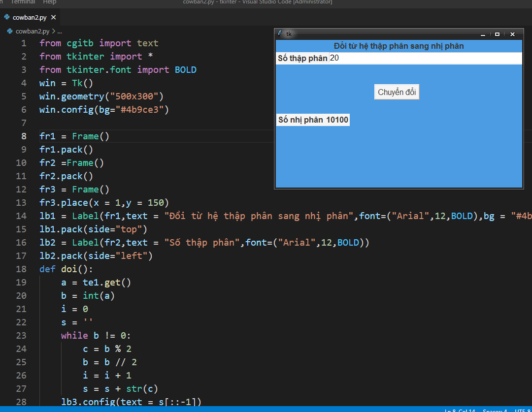Click line number 18 in the editor gutter
The image size is (532, 412).
pos(21,269)
